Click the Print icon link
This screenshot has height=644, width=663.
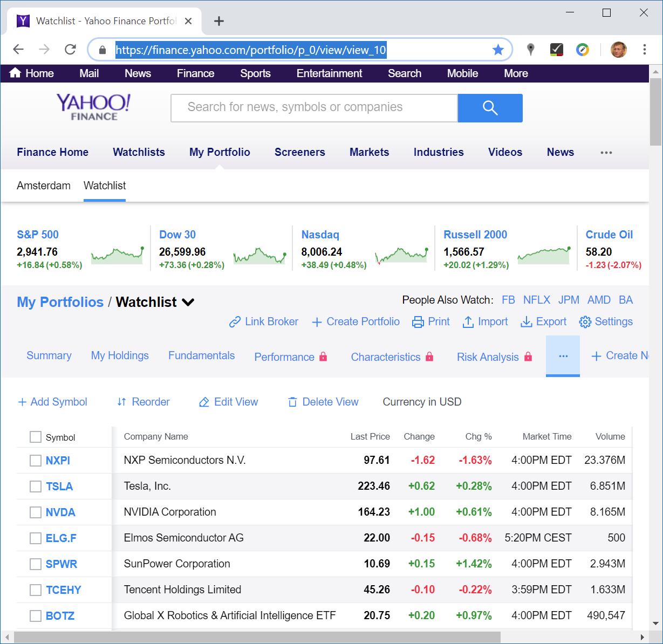click(418, 322)
